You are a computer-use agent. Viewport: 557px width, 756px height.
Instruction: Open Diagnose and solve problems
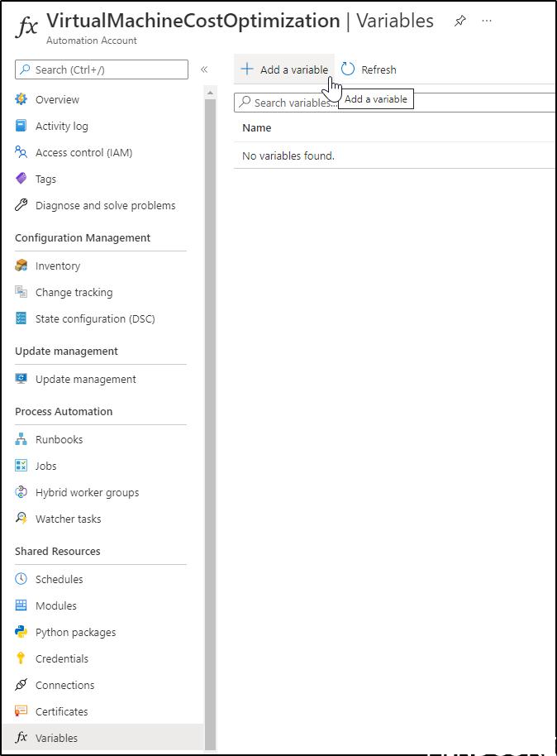(x=106, y=205)
